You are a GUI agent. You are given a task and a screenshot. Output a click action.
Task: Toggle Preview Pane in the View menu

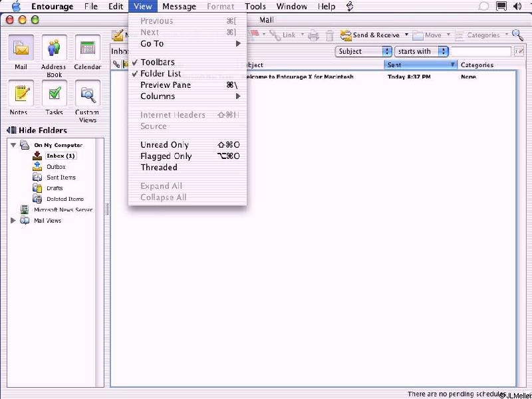[188, 85]
